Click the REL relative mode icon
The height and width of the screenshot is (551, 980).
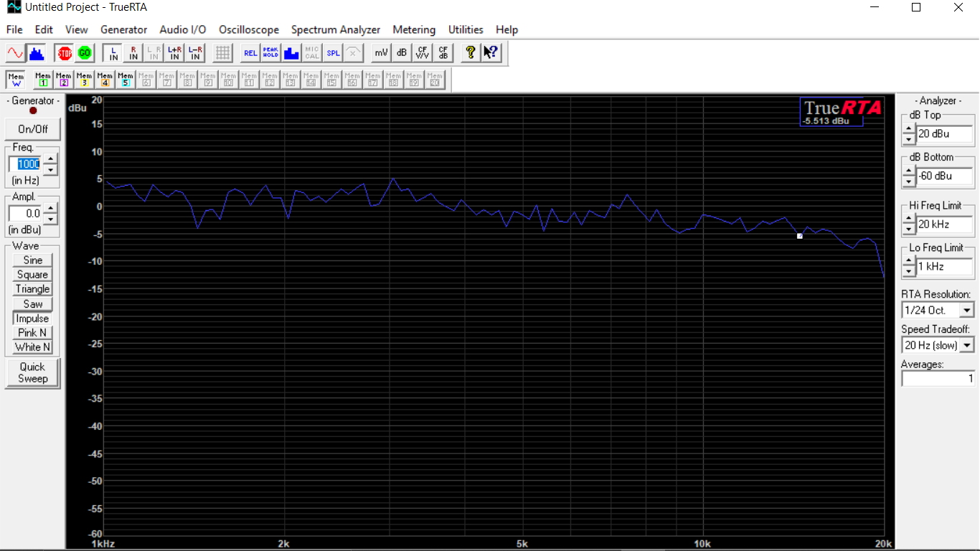coord(250,53)
